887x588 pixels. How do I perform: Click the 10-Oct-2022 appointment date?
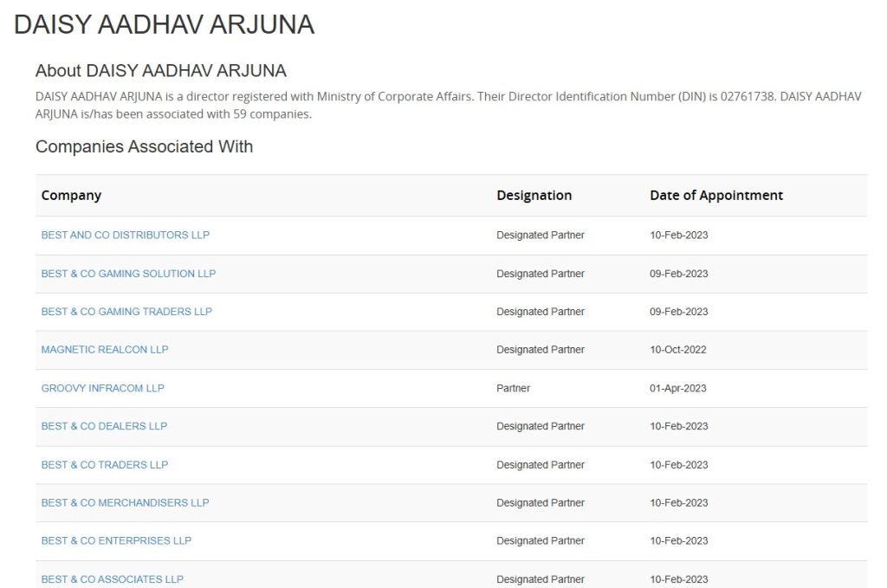tap(678, 350)
